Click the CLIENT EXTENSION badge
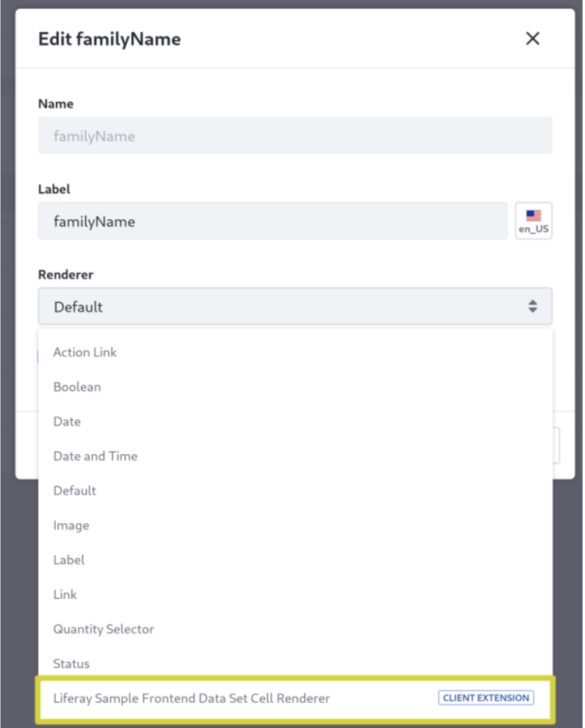This screenshot has height=728, width=585. click(486, 698)
